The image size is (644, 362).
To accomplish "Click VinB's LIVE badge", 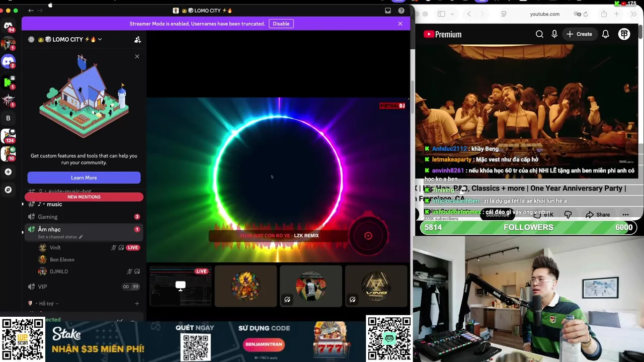I will [x=133, y=247].
